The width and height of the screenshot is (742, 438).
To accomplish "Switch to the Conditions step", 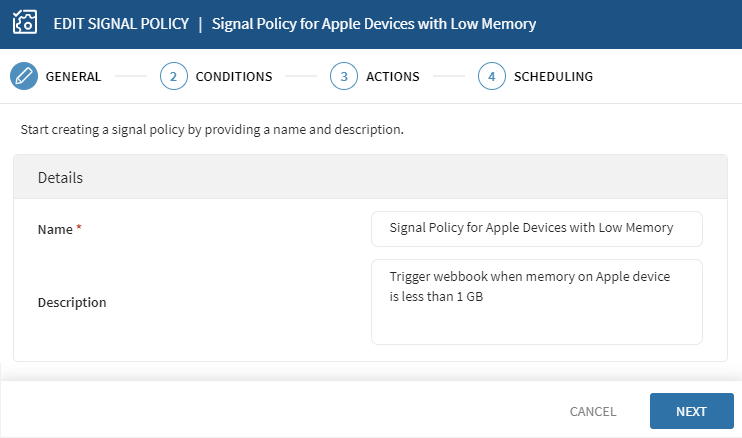I will [233, 76].
